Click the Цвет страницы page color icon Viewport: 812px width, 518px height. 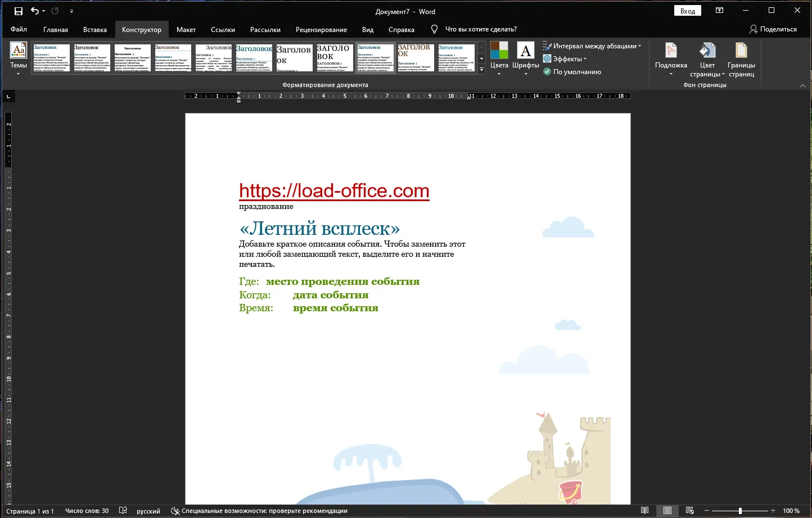click(x=707, y=51)
